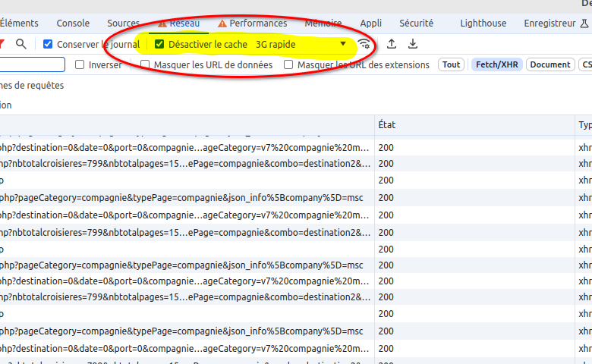Image resolution: width=592 pixels, height=364 pixels.
Task: Click warning icon on Performances tab
Action: click(x=222, y=24)
